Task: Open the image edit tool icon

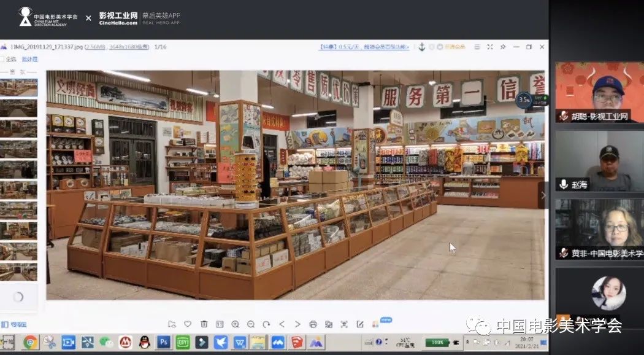Action: pyautogui.click(x=360, y=324)
